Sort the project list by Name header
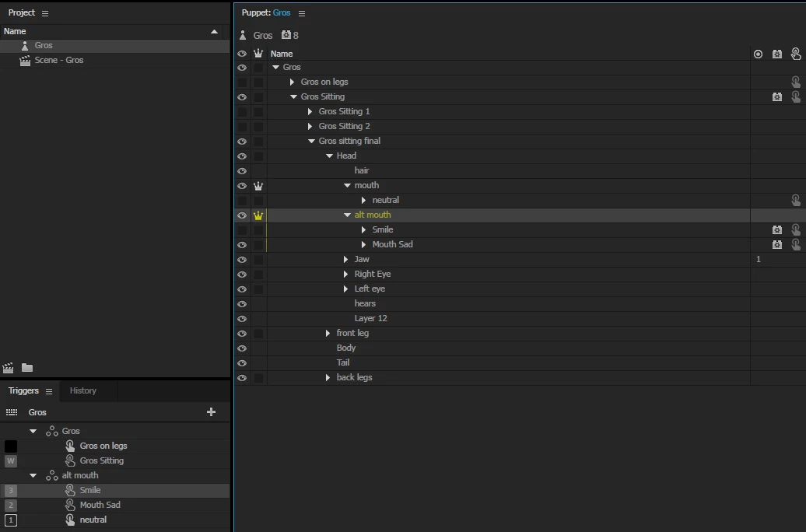This screenshot has height=532, width=806. [x=112, y=31]
